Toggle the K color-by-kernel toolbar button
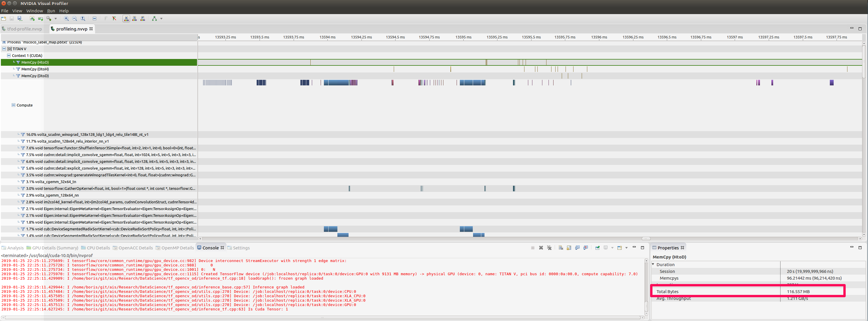The height and width of the screenshot is (321, 868). (126, 18)
